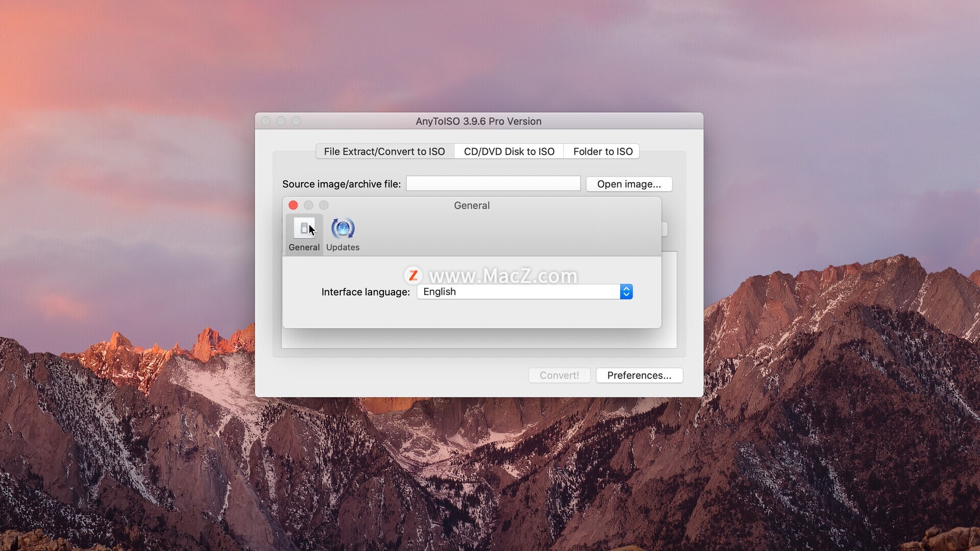Viewport: 980px width, 551px height.
Task: Switch to Folder to ISO tab
Action: coord(602,152)
